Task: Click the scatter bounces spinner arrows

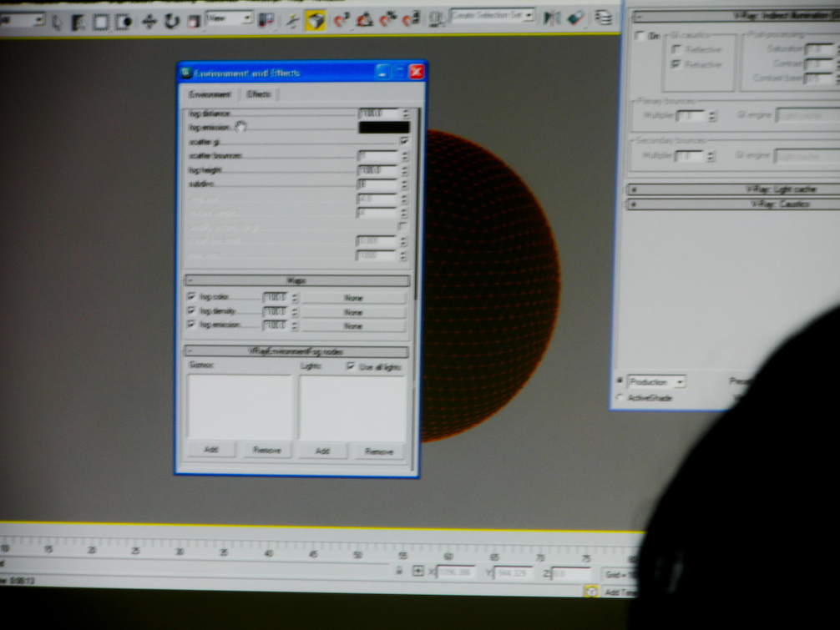Action: tap(404, 156)
